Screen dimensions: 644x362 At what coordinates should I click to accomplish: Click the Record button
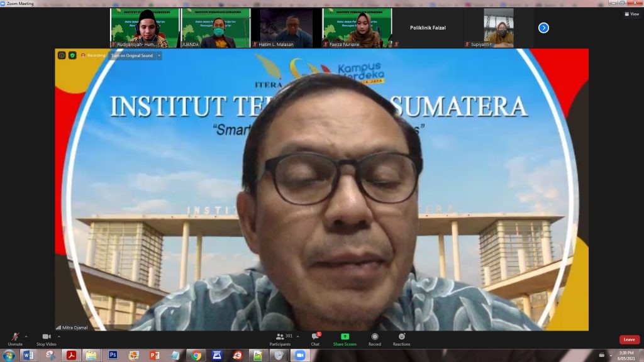click(x=375, y=339)
